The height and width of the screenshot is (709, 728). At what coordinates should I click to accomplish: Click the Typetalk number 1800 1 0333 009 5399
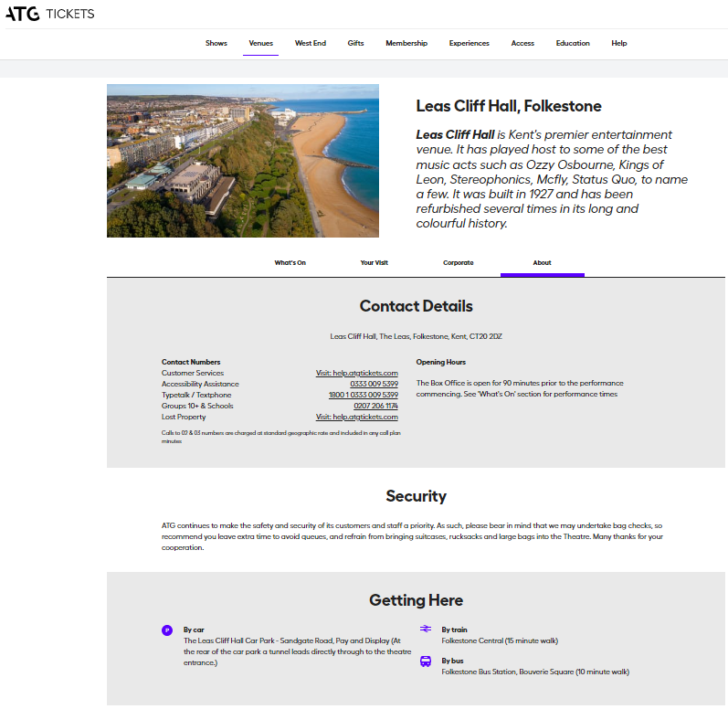(364, 395)
